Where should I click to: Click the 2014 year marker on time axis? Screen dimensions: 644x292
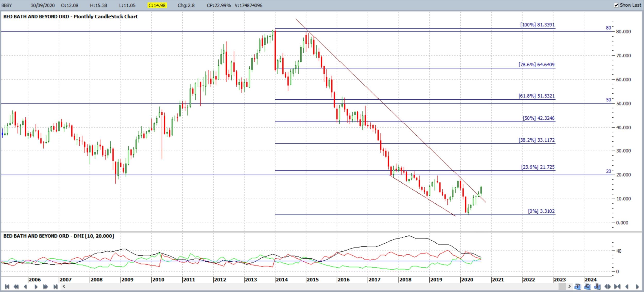coord(282,280)
